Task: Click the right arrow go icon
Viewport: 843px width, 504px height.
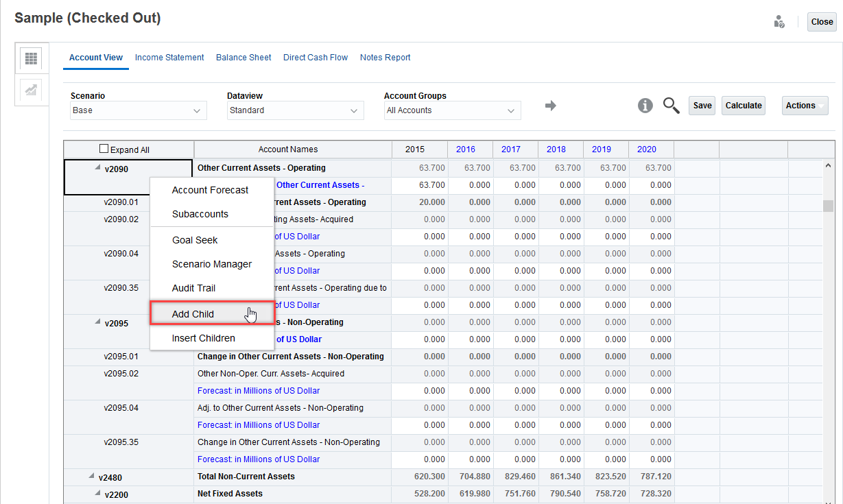Action: pos(550,106)
